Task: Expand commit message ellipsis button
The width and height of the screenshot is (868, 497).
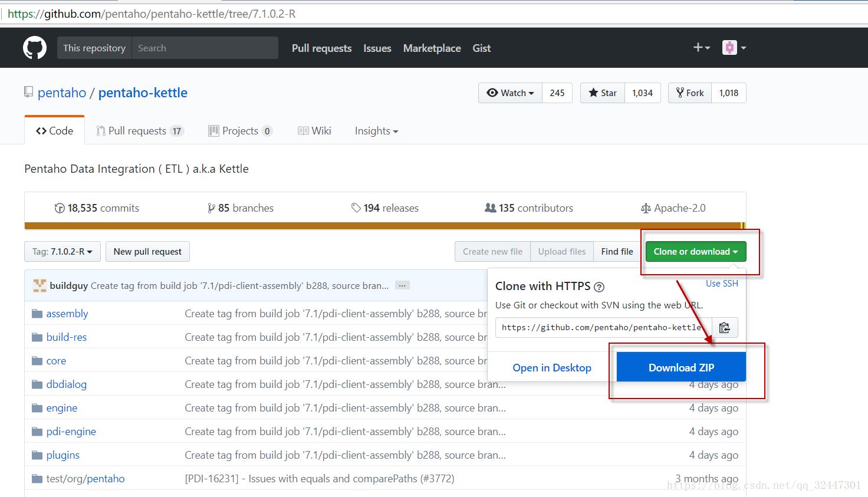Action: tap(402, 285)
